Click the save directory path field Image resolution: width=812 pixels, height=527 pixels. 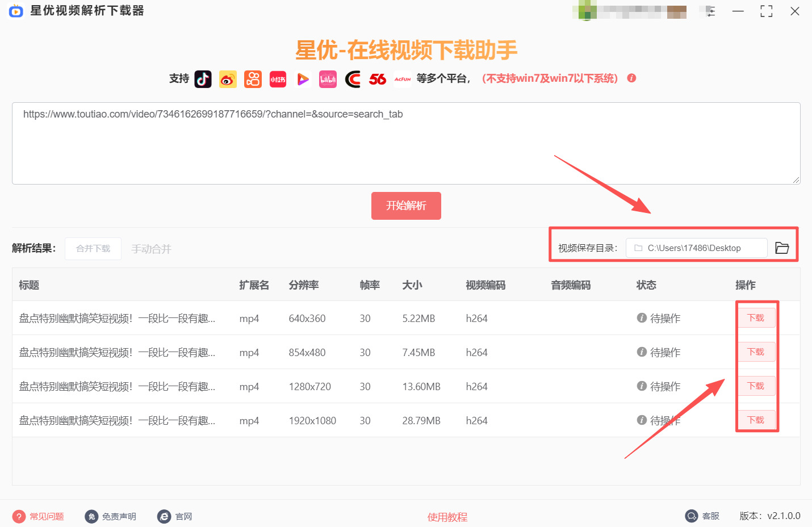point(697,248)
